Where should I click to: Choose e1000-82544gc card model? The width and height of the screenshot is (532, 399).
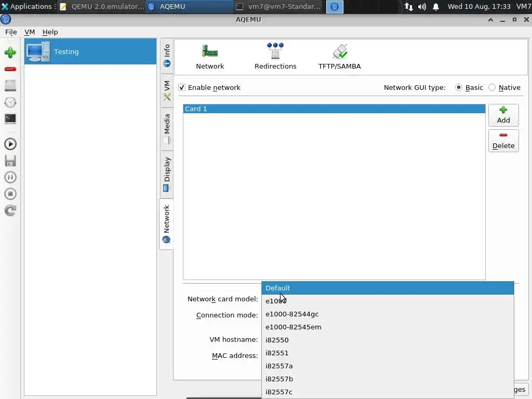click(x=388, y=314)
